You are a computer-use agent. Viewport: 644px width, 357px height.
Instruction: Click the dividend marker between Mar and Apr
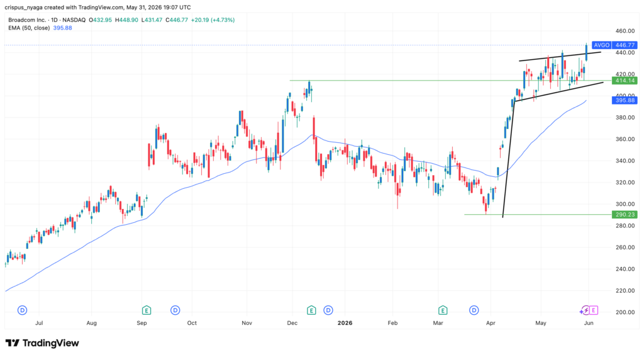point(474,310)
